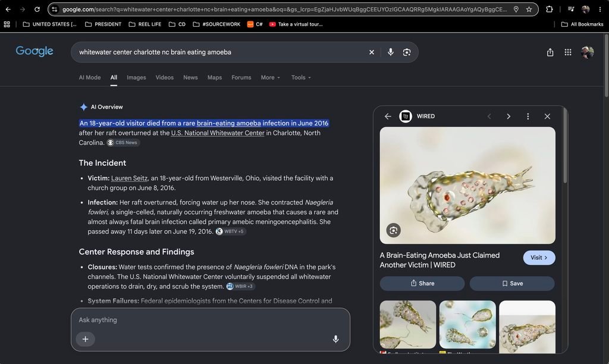The image size is (609, 364).
Task: Switch to the Images tab
Action: (136, 77)
